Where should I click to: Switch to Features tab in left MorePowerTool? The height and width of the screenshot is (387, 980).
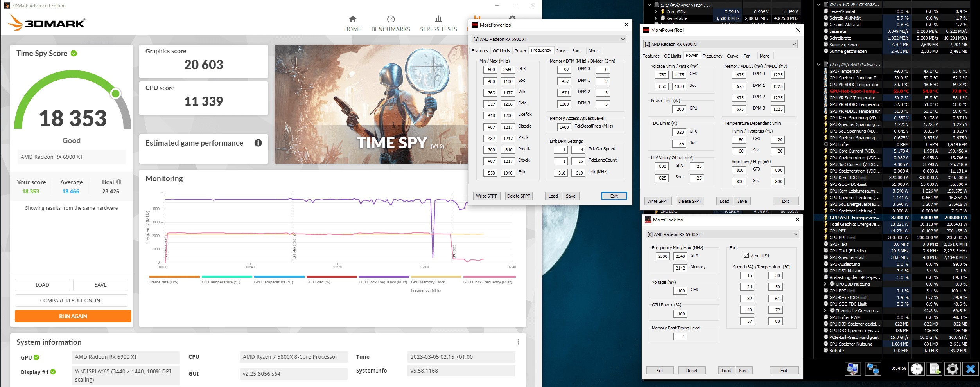[x=479, y=51]
